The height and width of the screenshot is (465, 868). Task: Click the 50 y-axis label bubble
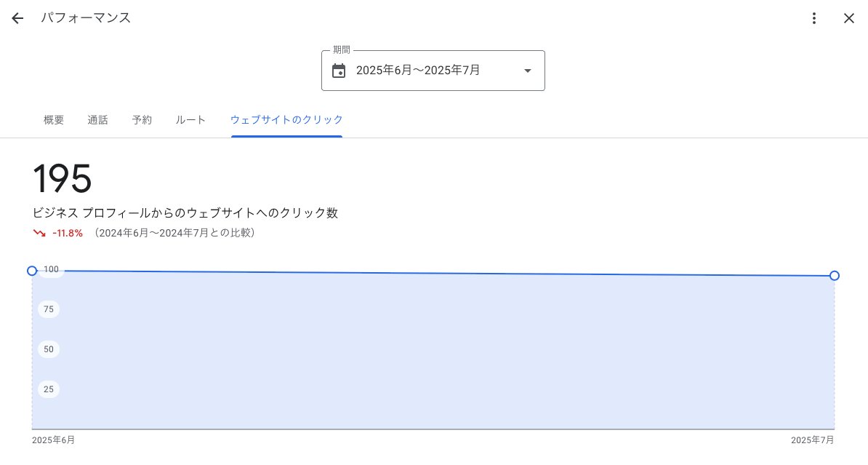tap(49, 349)
